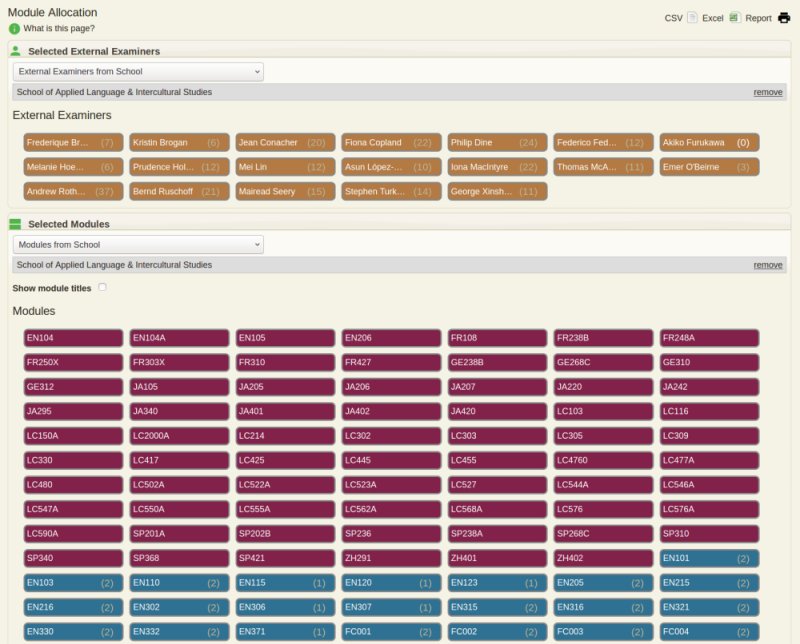
Task: Enable the Show module titles checkbox
Action: pos(103,286)
